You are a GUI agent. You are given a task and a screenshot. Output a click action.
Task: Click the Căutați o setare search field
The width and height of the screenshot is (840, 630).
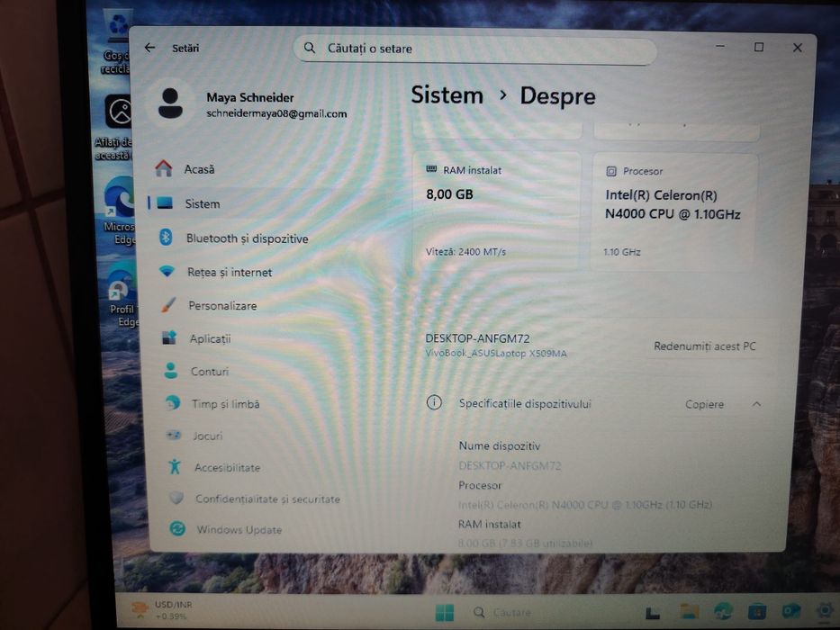pyautogui.click(x=474, y=49)
